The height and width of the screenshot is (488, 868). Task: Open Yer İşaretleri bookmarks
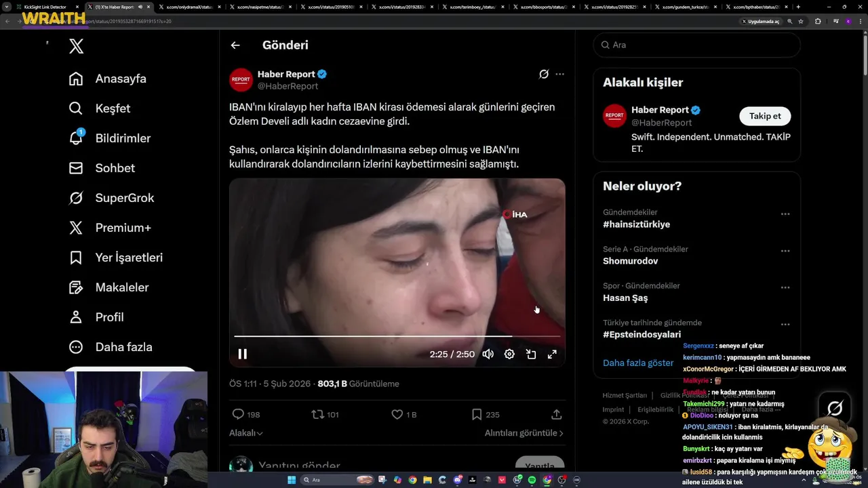(x=116, y=258)
